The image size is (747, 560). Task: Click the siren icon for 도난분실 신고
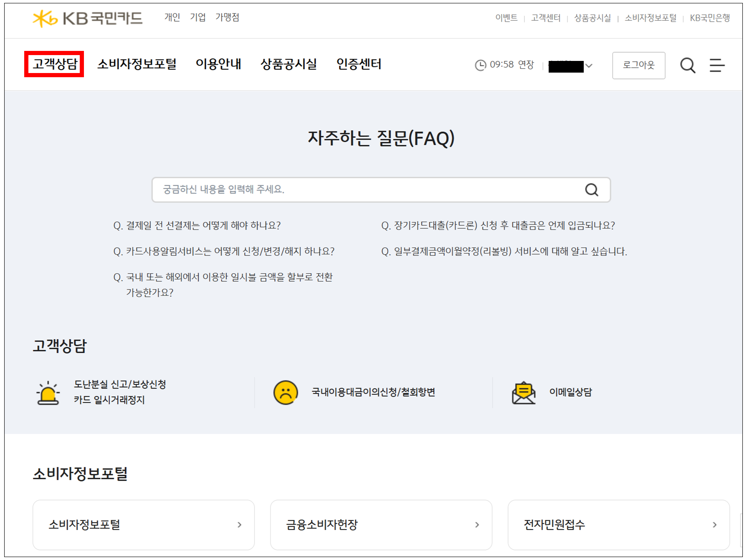pos(48,393)
